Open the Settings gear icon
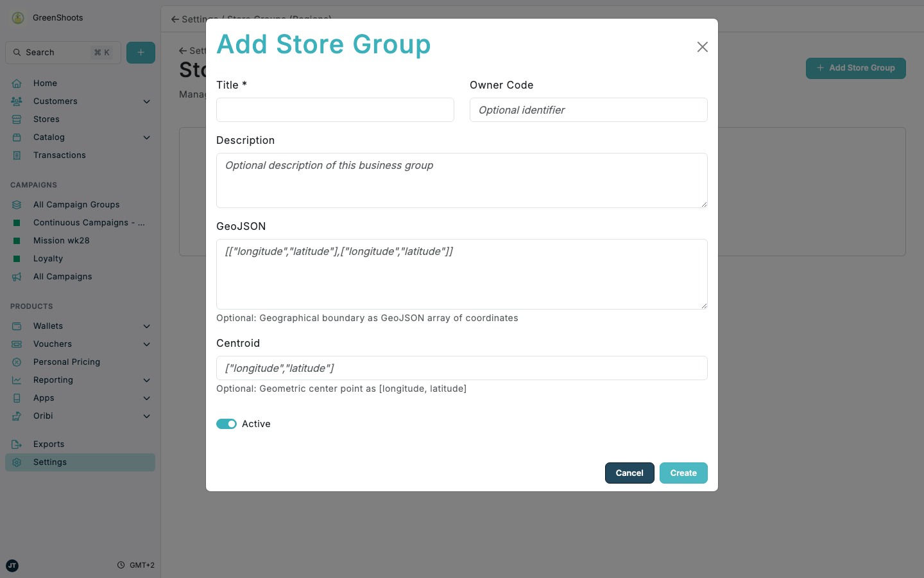This screenshot has height=578, width=924. (x=17, y=462)
